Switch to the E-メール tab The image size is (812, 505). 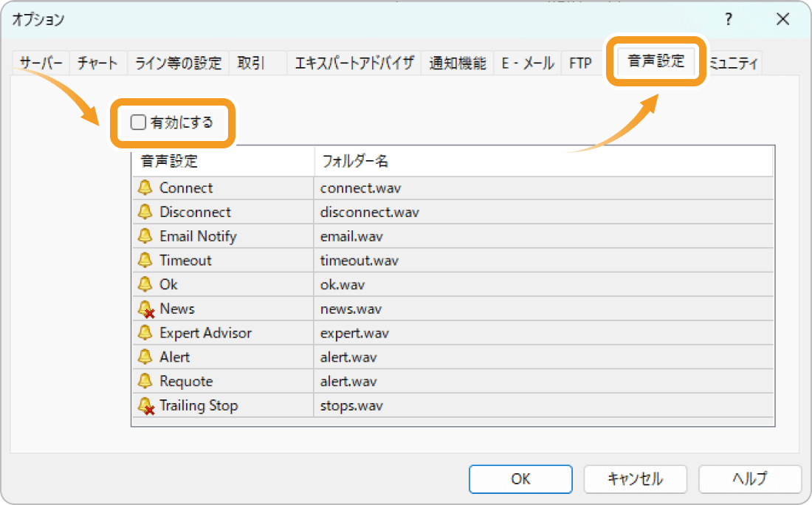coord(528,63)
